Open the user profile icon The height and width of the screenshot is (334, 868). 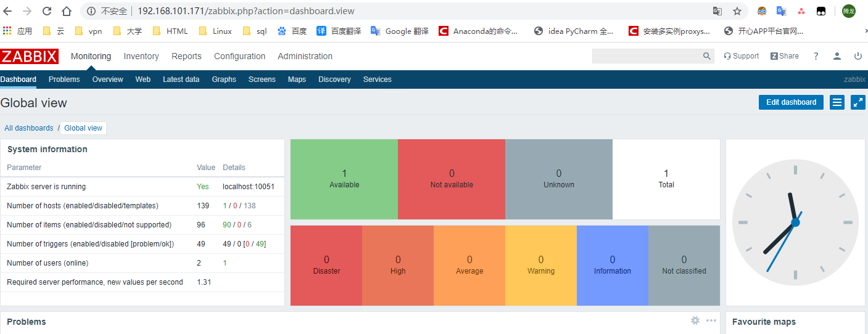[837, 56]
